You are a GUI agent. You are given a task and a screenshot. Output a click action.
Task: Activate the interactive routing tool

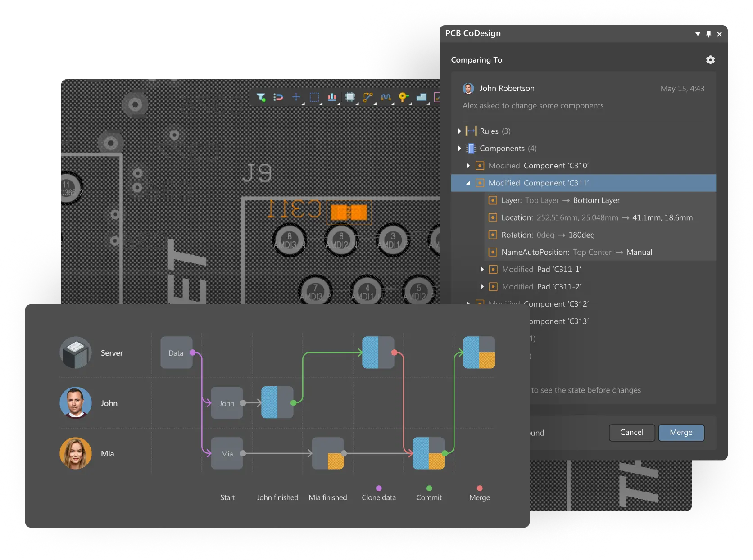pos(367,96)
